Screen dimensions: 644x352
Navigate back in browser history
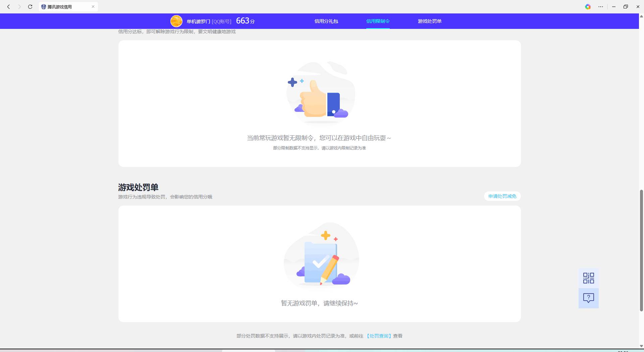click(x=8, y=6)
